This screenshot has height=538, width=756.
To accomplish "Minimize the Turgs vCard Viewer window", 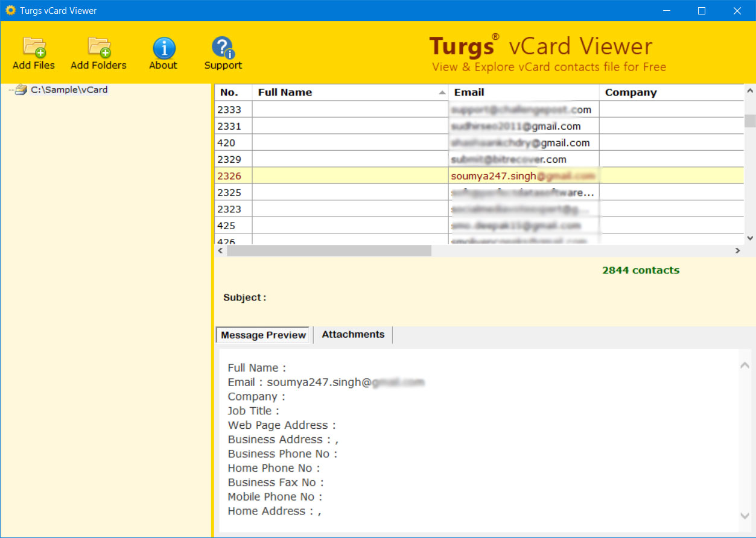I will tap(667, 10).
